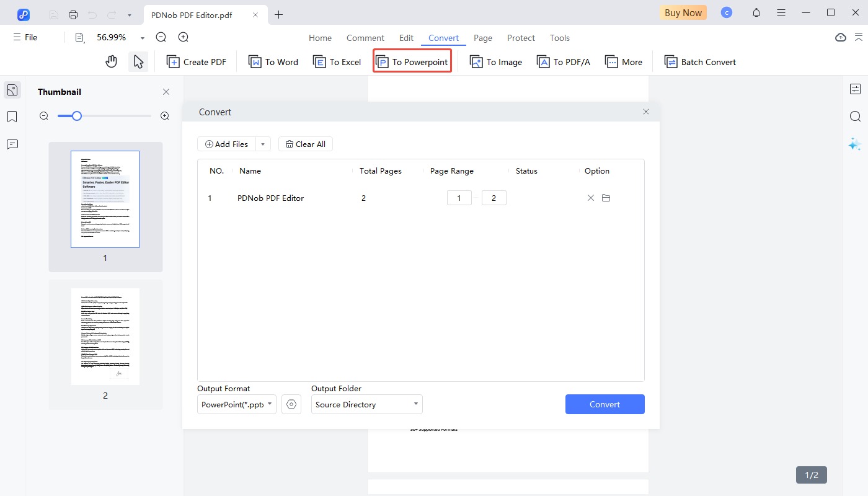
Task: Open the Thumbnail panel sidebar icon
Action: (12, 90)
